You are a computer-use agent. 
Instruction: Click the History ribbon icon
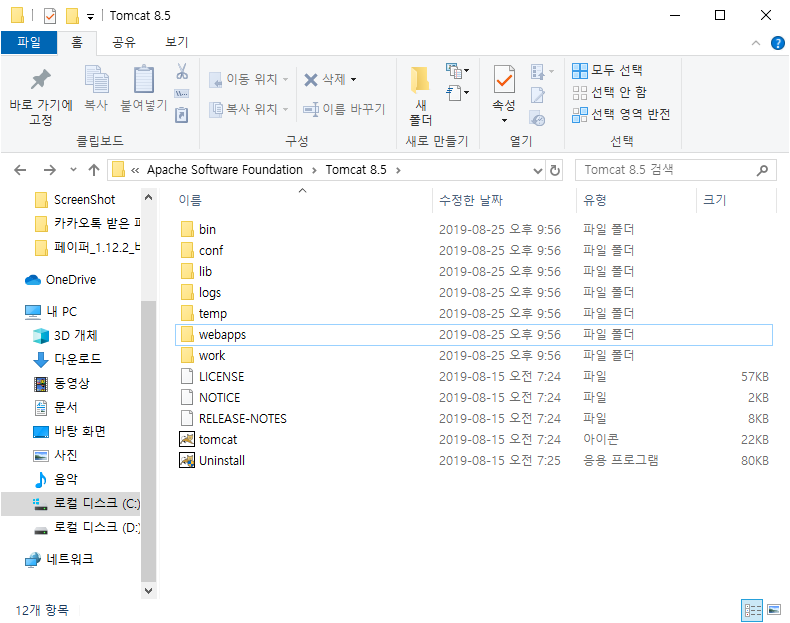pyautogui.click(x=538, y=119)
